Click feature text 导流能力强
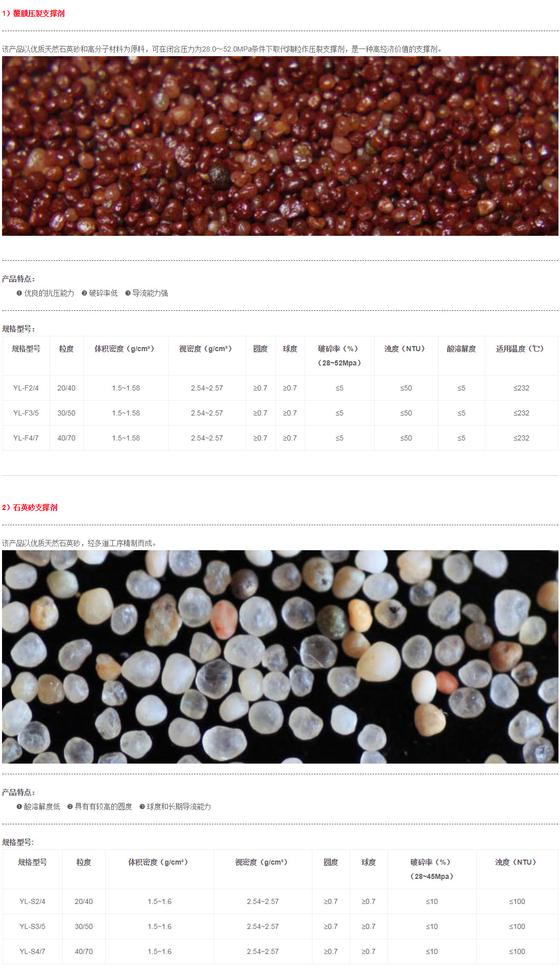This screenshot has height=980, width=560. click(151, 293)
